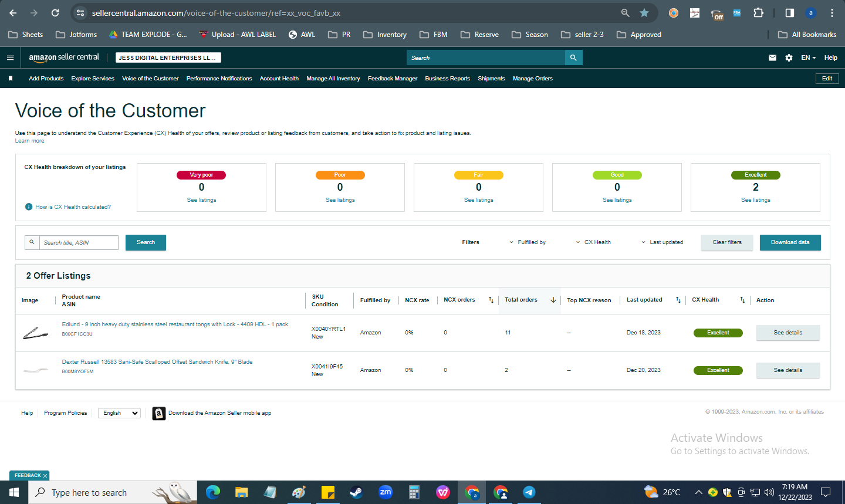See listings under Excellent card
The width and height of the screenshot is (845, 504).
click(755, 200)
